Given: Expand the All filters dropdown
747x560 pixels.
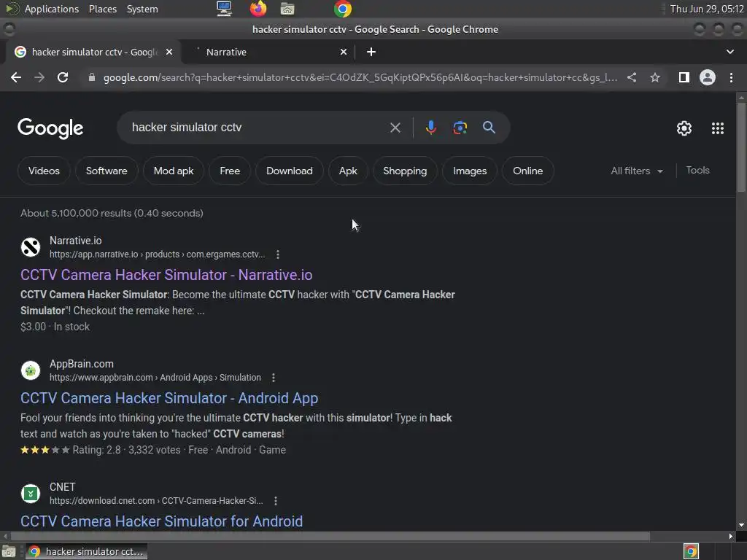Looking at the screenshot, I should point(637,171).
